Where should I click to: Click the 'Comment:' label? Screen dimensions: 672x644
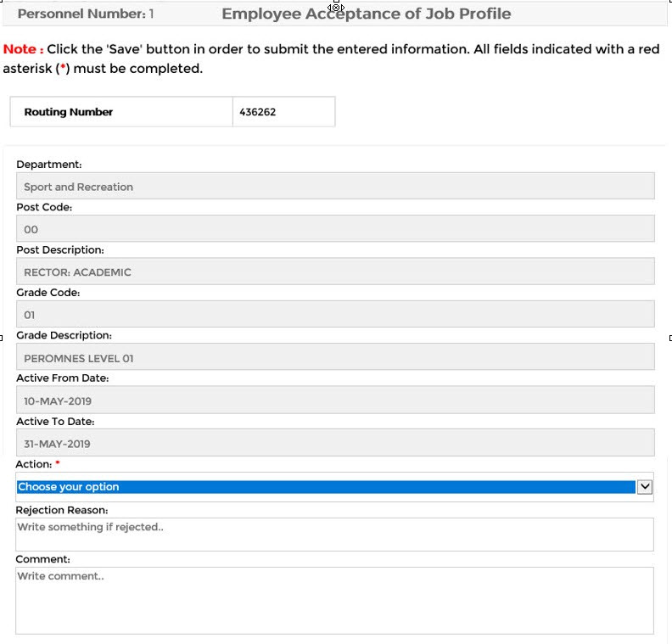coord(42,559)
